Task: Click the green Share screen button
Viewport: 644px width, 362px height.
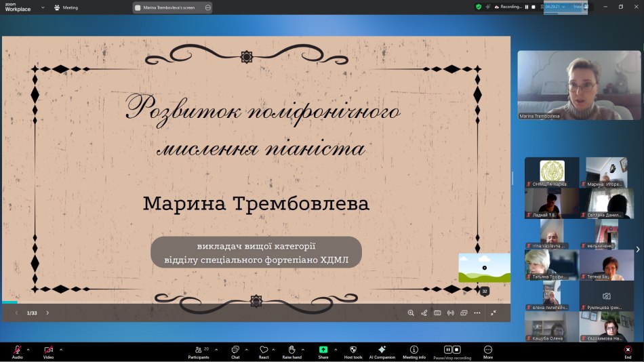Action: pos(323,350)
